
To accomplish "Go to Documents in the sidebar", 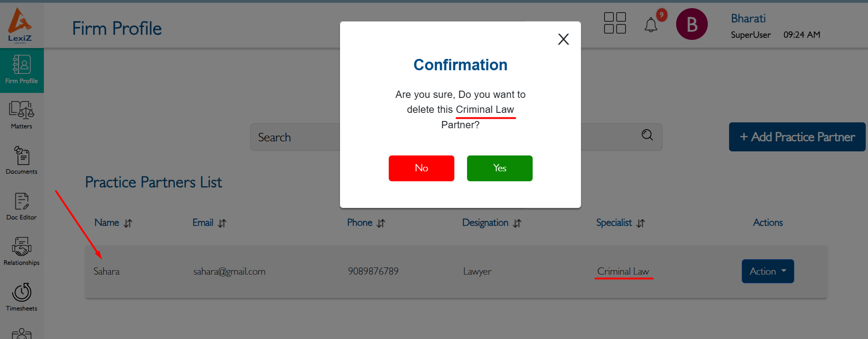I will (22, 160).
